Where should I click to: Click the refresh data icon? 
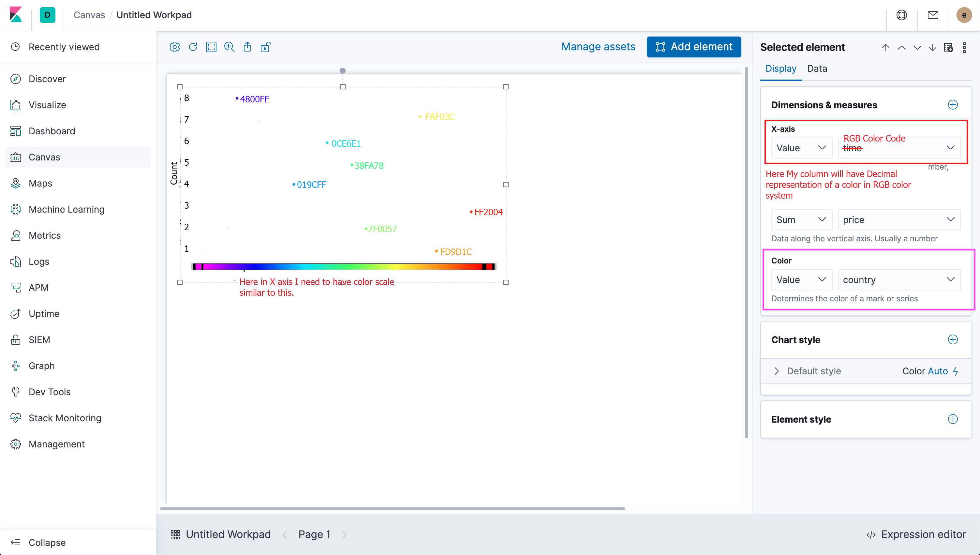click(x=193, y=47)
